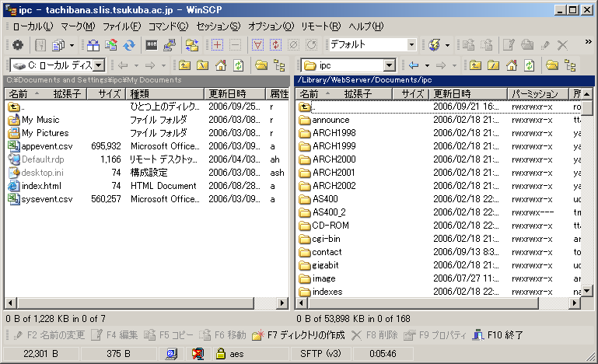The image size is (598, 364).
Task: Expand the toolbar overflow chevron
Action: [x=589, y=41]
